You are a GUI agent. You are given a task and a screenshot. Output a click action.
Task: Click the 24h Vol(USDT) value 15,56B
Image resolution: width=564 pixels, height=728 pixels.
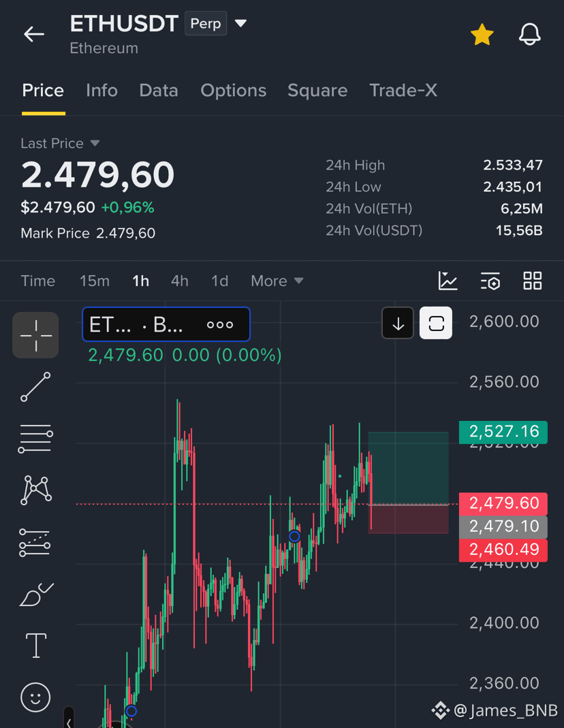519,231
